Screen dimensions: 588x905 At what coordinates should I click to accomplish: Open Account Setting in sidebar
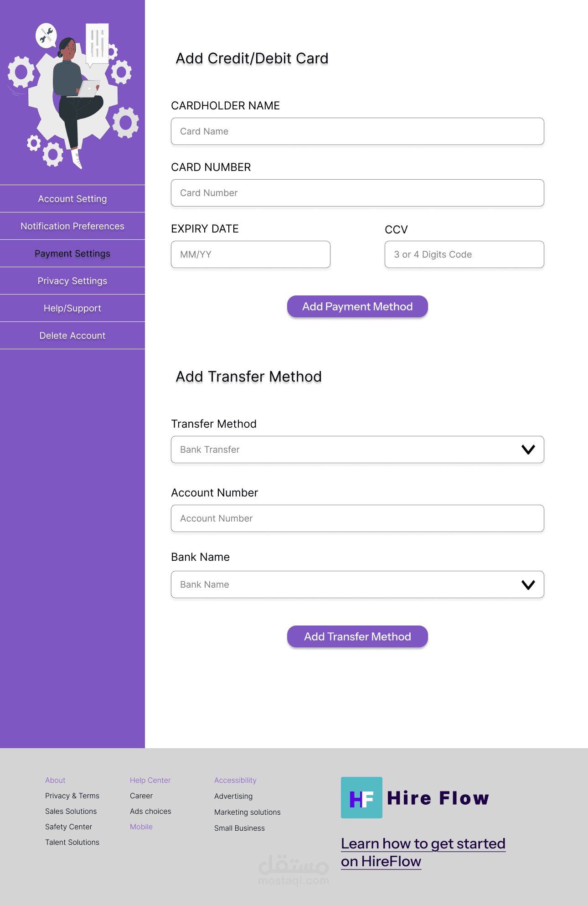(72, 199)
